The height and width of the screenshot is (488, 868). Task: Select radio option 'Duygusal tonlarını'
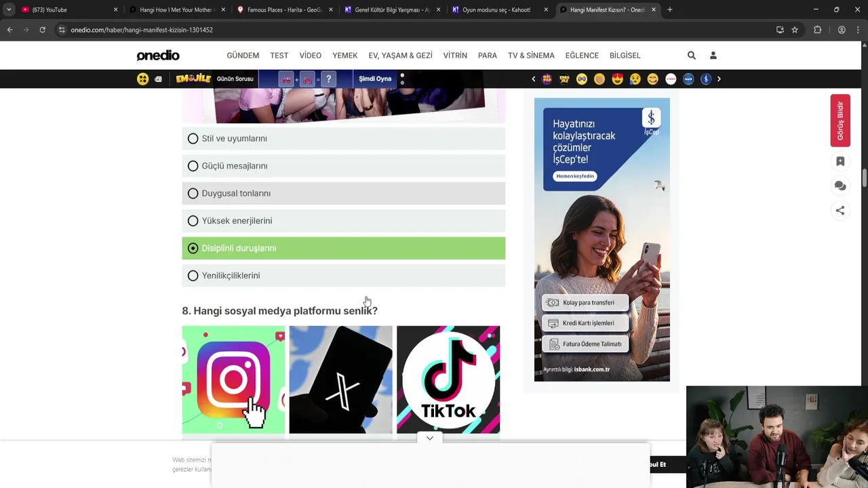343,193
